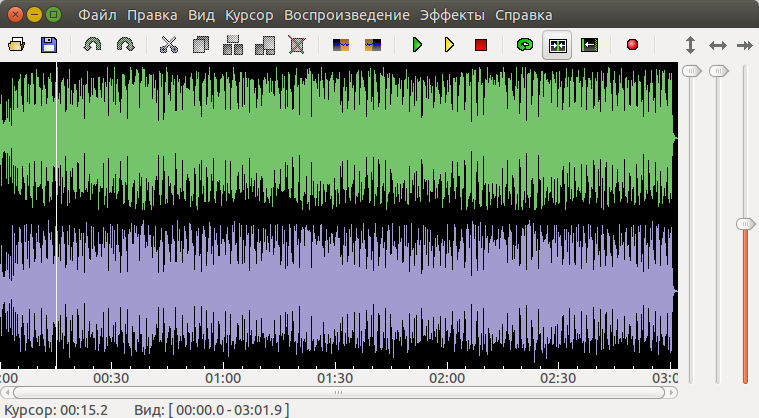Image resolution: width=759 pixels, height=418 pixels.
Task: Click the purple right channel waveform
Action: click(x=339, y=291)
